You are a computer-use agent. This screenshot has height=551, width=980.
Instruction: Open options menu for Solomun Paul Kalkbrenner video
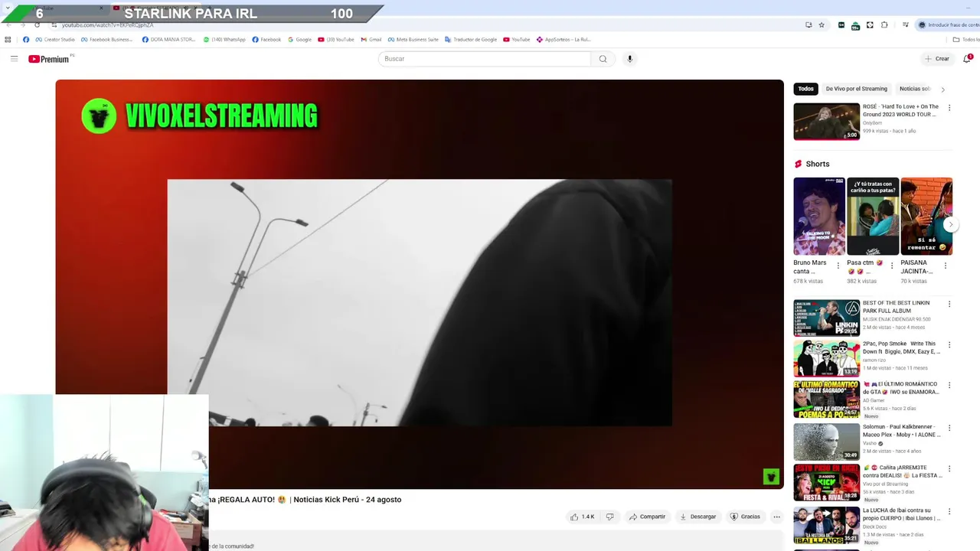point(949,428)
